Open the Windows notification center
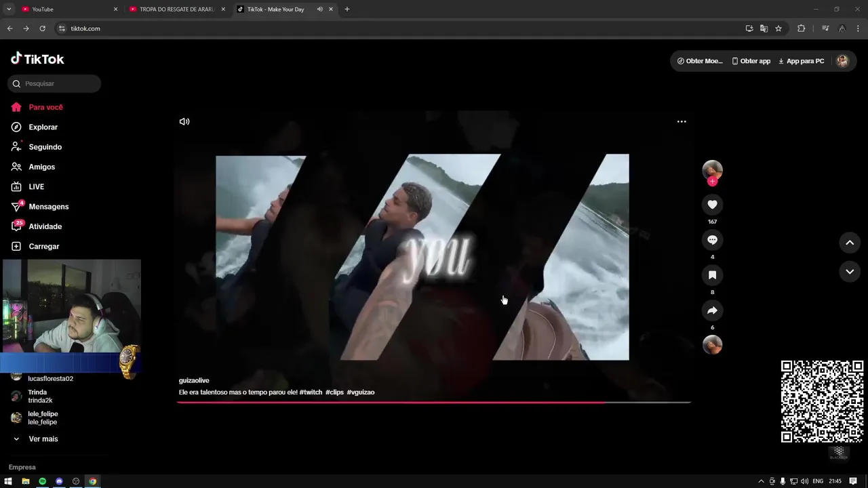Image resolution: width=868 pixels, height=488 pixels. point(853,481)
